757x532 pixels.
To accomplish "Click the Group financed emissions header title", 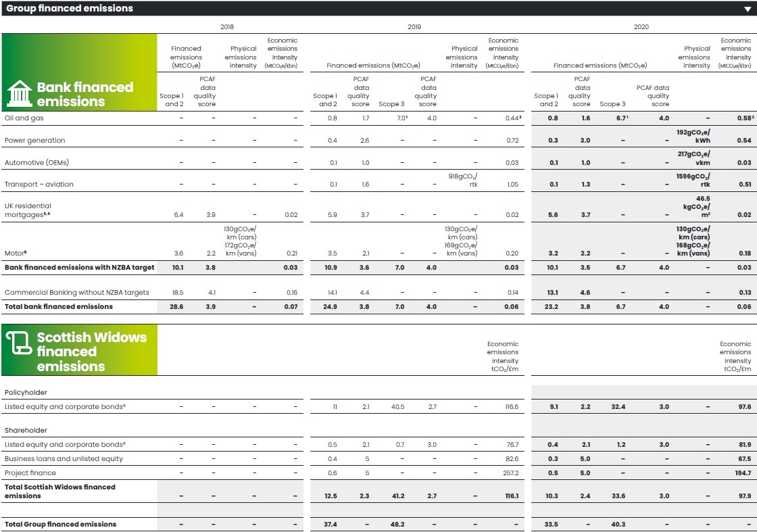I will click(70, 9).
